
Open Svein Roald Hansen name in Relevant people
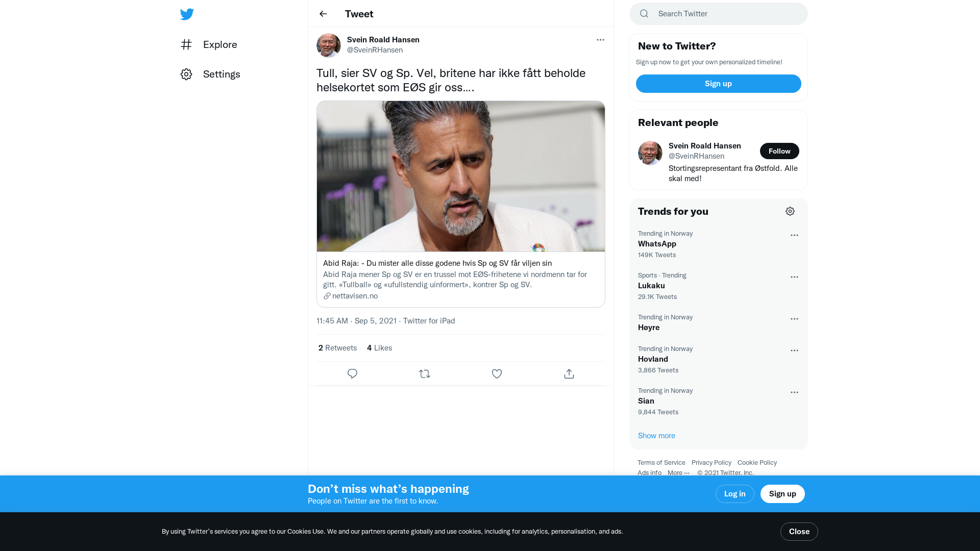click(705, 146)
